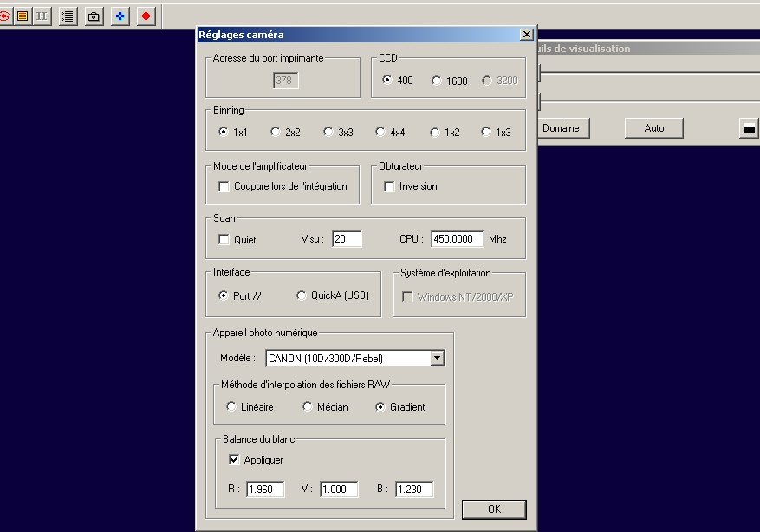Click the Visu value field
The width and height of the screenshot is (760, 532).
point(347,239)
